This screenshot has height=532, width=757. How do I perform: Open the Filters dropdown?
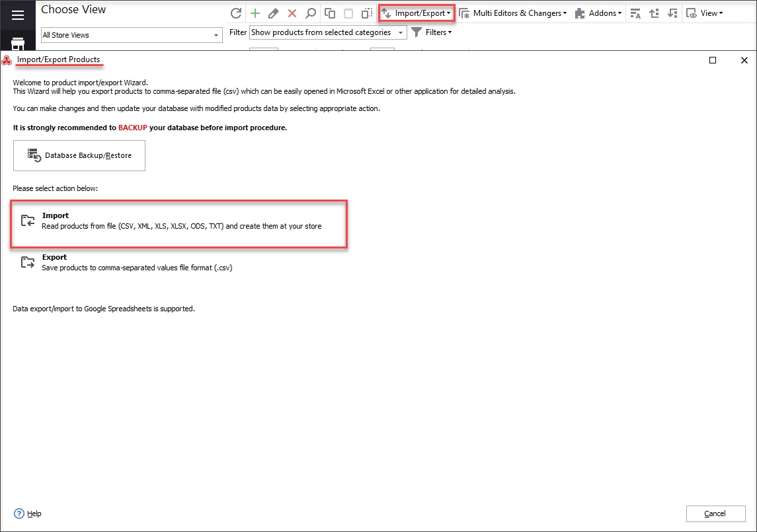432,32
